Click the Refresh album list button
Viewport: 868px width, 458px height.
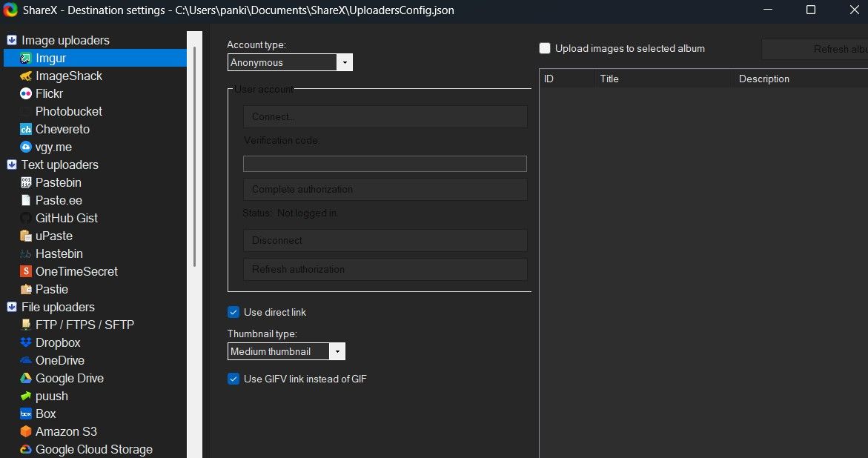click(815, 49)
